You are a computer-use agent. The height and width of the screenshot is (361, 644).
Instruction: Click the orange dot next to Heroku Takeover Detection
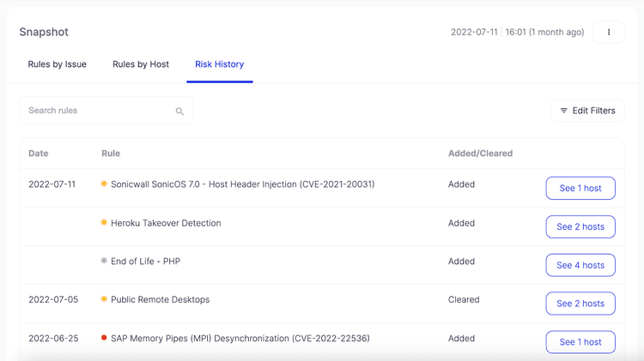(104, 223)
